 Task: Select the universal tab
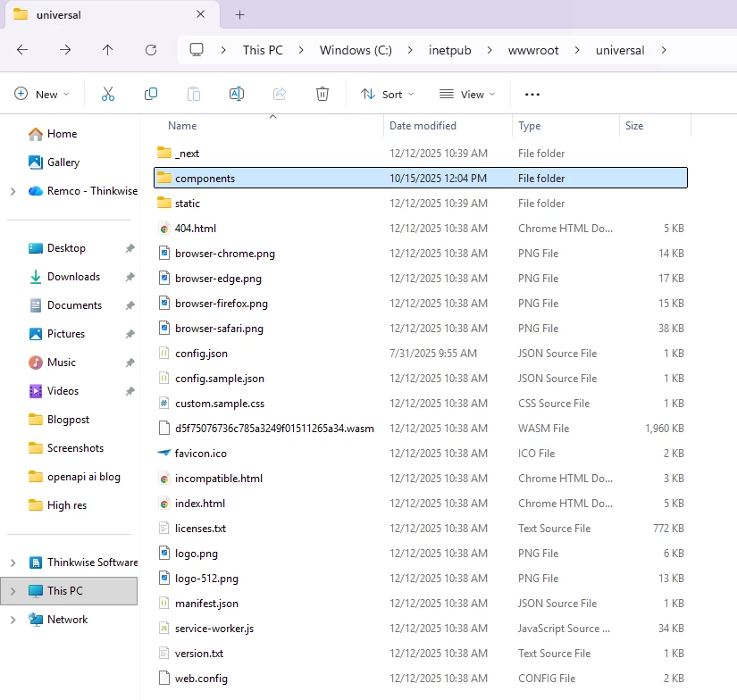pos(112,14)
